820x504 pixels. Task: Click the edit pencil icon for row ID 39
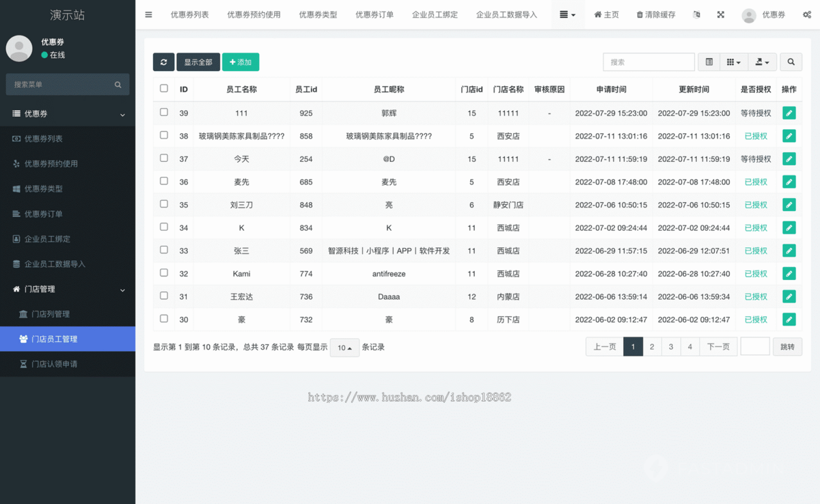[x=789, y=113]
